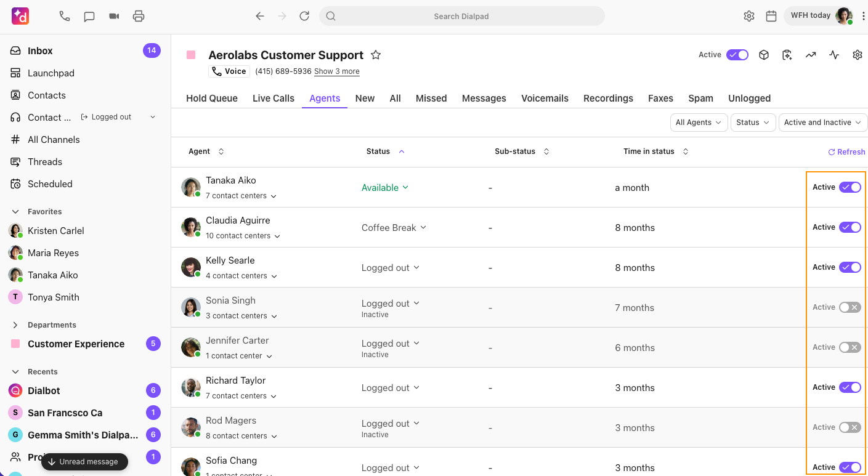This screenshot has width=868, height=476.
Task: Go forward with right arrow
Action: pos(282,16)
